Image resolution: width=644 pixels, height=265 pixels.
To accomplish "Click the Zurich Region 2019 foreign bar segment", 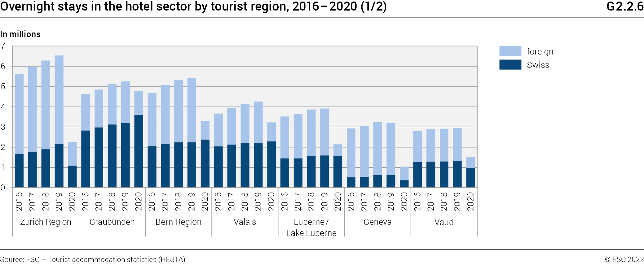I will (x=59, y=100).
